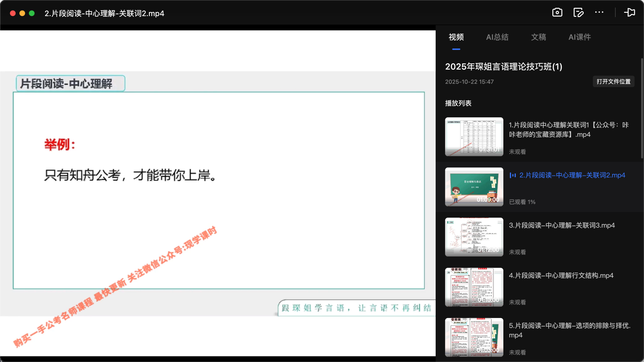Screen dimensions: 644x362
Task: Play 3.片段阅读-中心理解-关联词3.mp4
Action: [561, 225]
